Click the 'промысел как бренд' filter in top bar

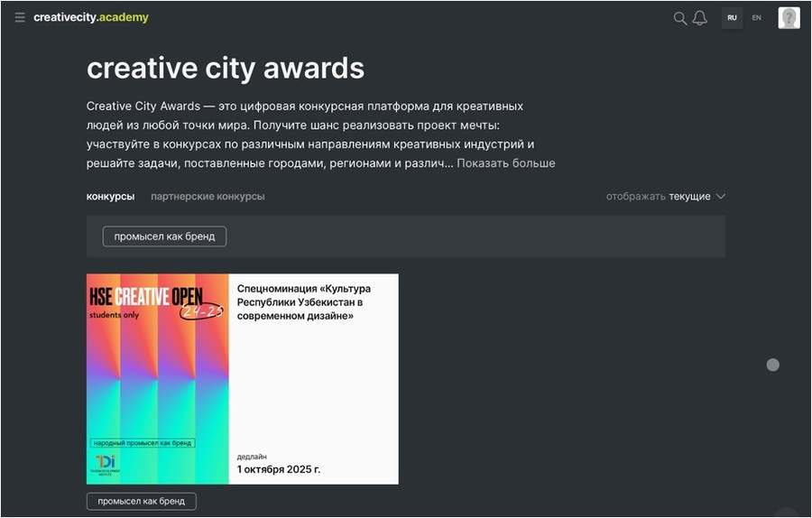pyautogui.click(x=165, y=236)
